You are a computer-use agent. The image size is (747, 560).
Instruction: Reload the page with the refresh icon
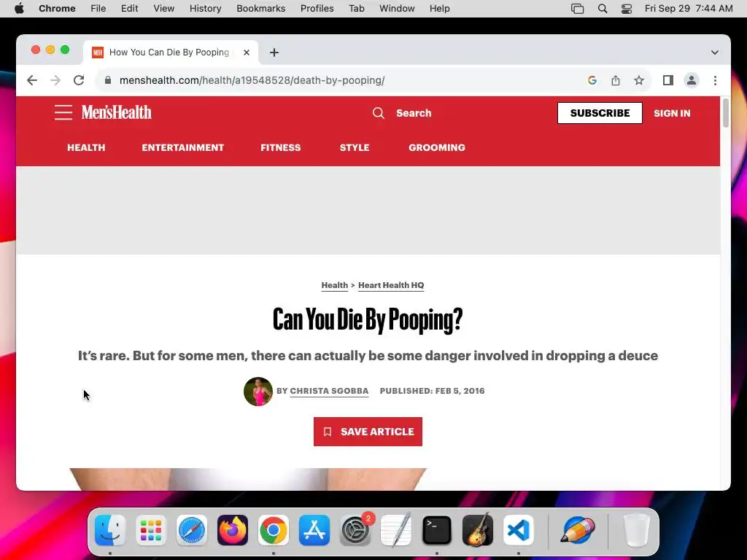point(79,80)
